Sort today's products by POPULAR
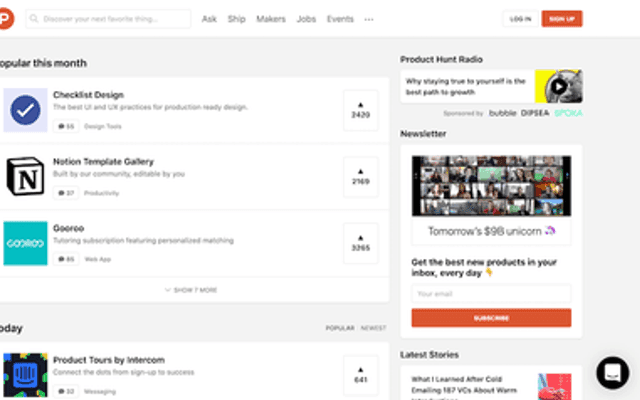This screenshot has width=640, height=400. point(340,328)
